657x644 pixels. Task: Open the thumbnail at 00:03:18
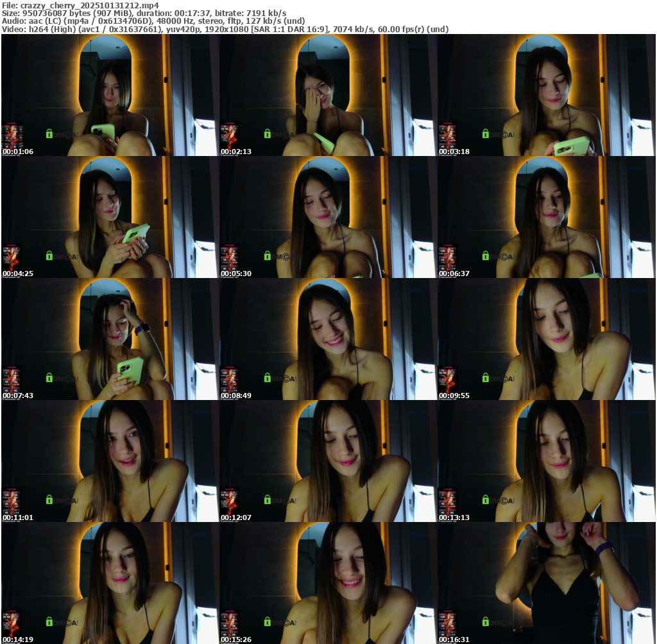(547, 95)
